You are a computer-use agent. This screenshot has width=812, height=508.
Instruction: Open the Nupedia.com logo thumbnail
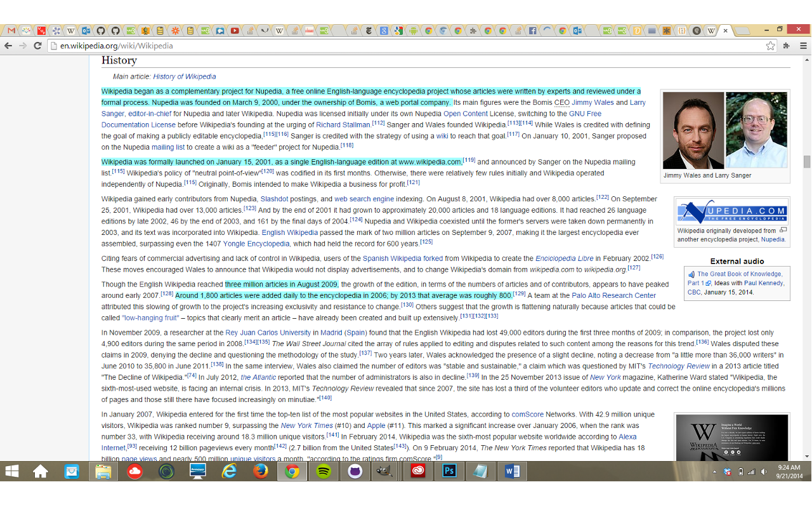pos(732,211)
